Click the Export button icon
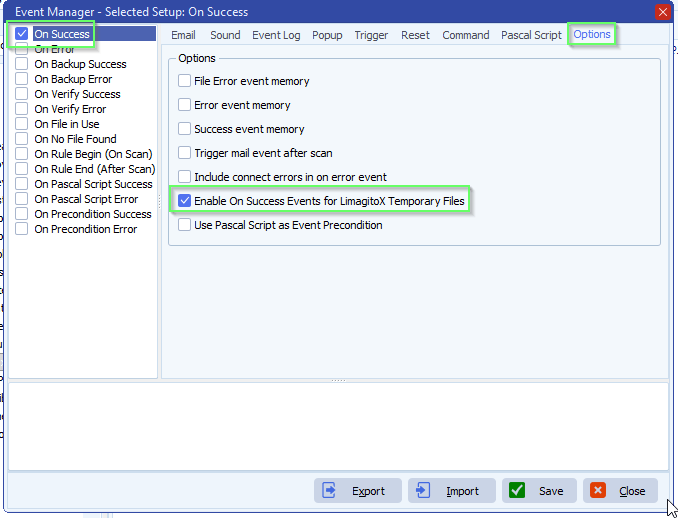Image resolution: width=678 pixels, height=518 pixels. (329, 491)
